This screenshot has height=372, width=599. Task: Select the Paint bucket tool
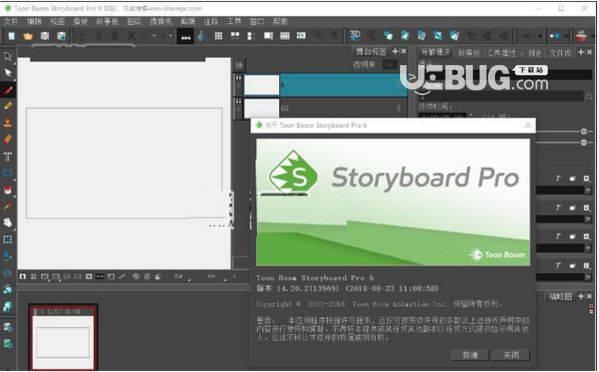coord(8,189)
